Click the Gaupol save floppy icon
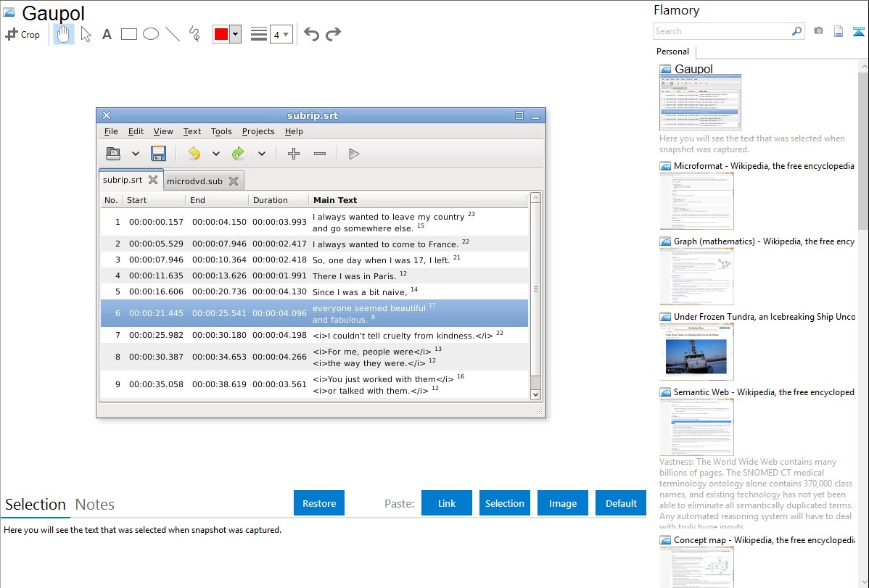Image resolution: width=869 pixels, height=588 pixels. 159,154
